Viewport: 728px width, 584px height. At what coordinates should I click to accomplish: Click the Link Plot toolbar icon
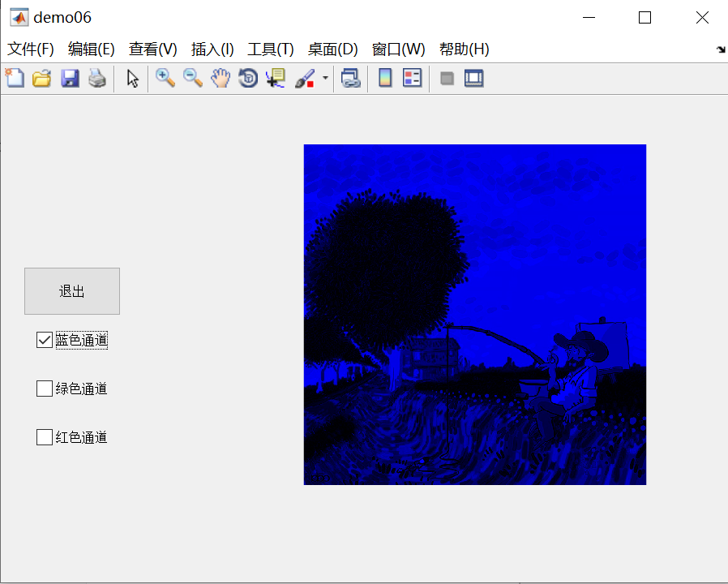tap(350, 78)
